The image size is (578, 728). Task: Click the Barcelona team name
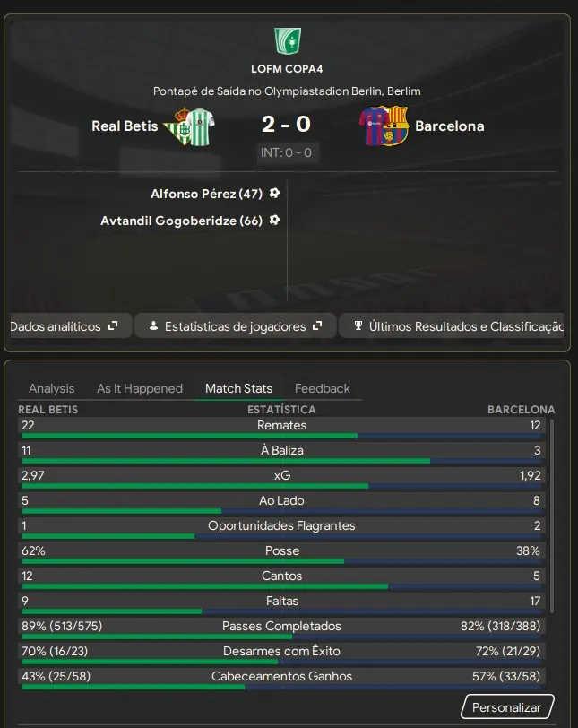(450, 126)
